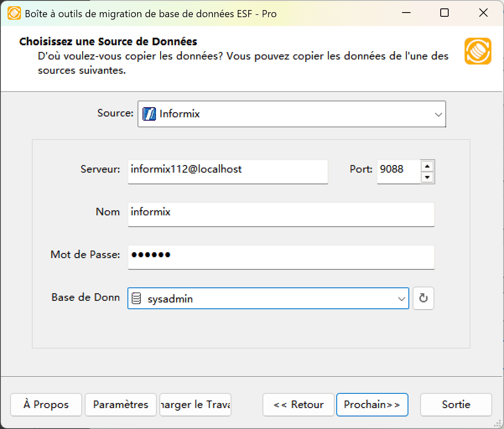Viewport: 504px width, 429px height.
Task: Click the application icon in the title bar
Action: 14,13
